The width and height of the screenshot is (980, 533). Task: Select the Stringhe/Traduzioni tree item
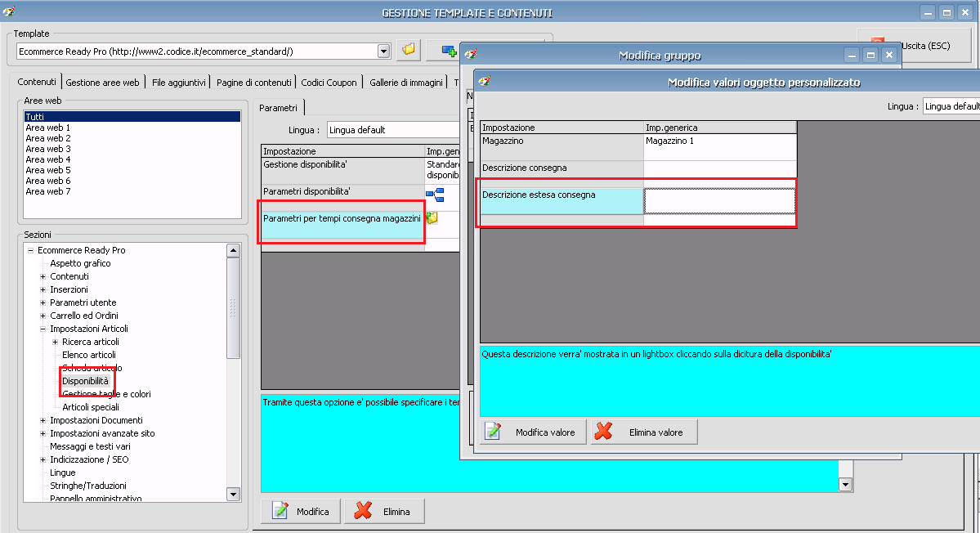(88, 486)
